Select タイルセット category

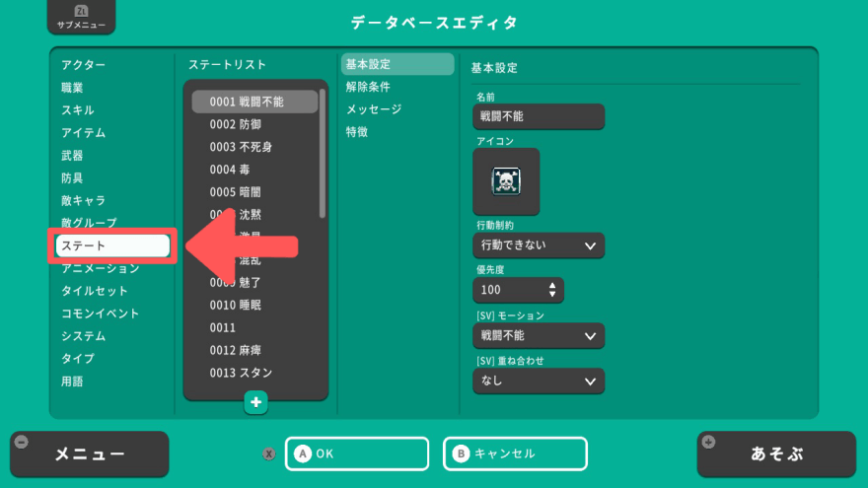pos(95,291)
